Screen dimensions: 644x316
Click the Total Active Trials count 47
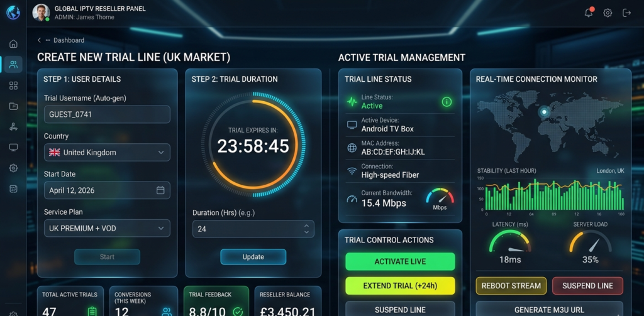[49, 312]
